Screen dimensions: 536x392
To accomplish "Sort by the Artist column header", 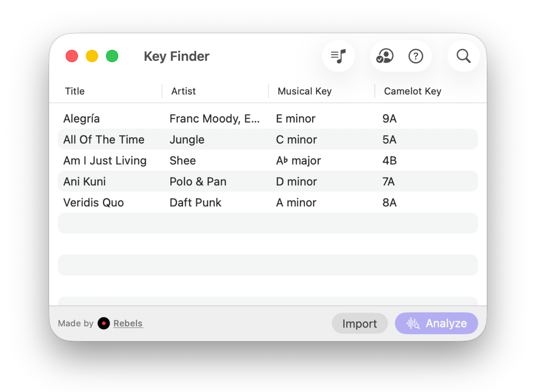I will [x=183, y=91].
